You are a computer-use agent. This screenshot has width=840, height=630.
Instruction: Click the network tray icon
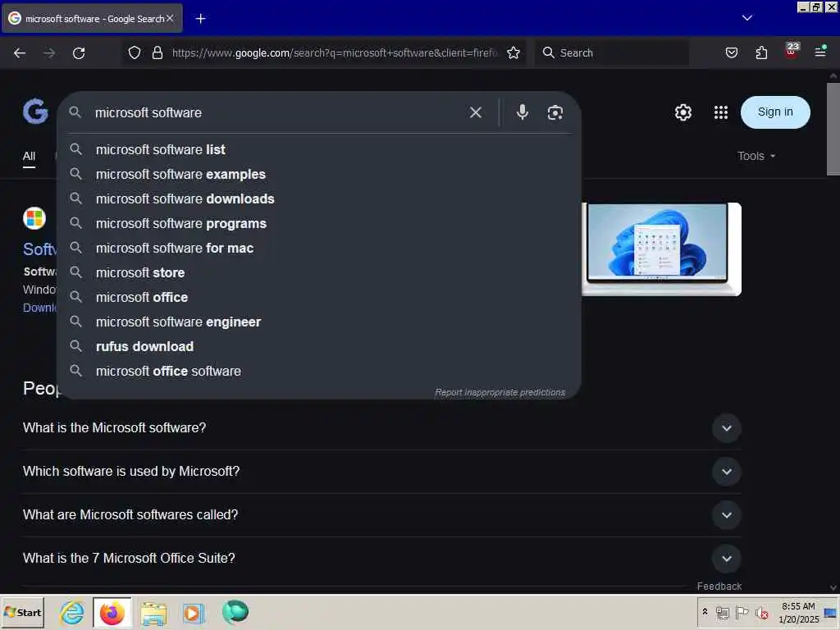[x=722, y=612]
